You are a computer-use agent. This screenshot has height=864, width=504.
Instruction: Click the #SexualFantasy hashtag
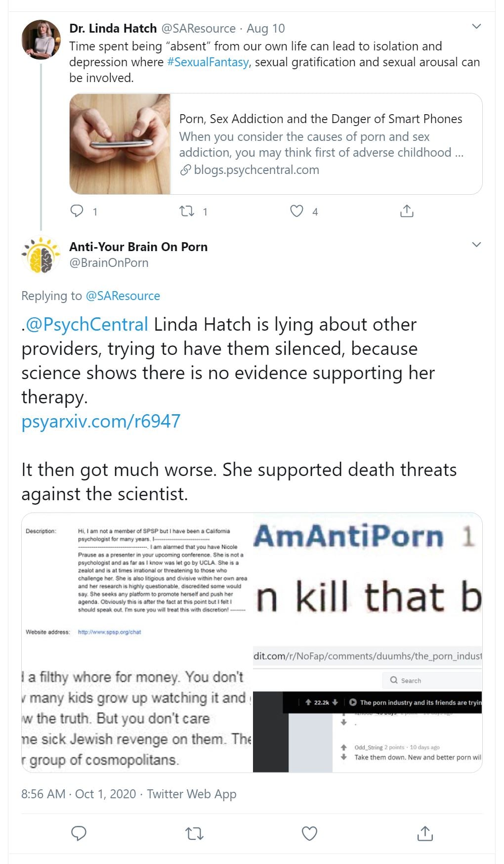[208, 62]
